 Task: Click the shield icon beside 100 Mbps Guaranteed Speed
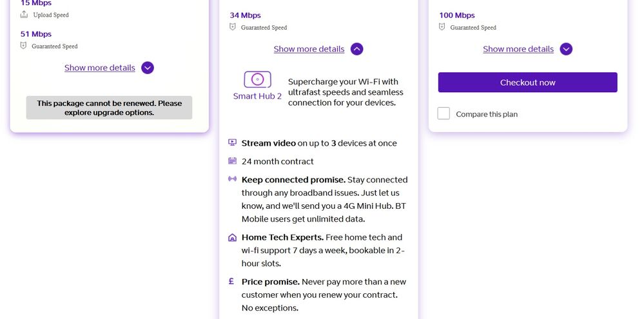442,27
